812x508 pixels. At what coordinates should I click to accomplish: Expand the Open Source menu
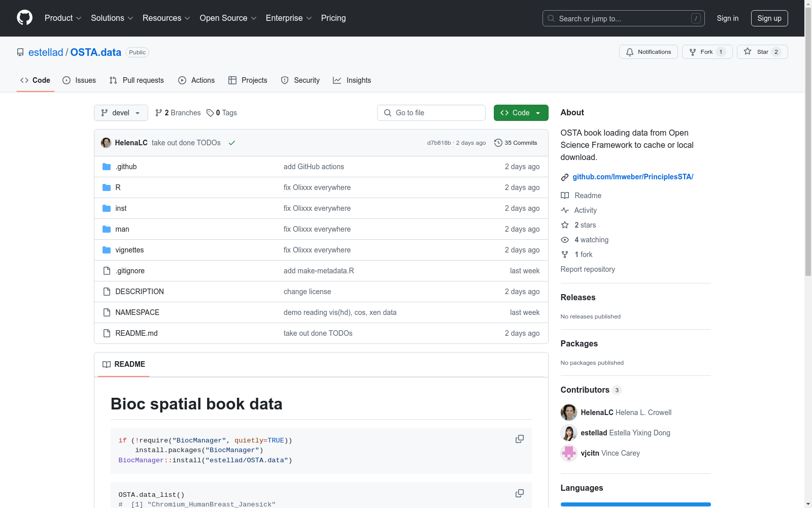[228, 18]
